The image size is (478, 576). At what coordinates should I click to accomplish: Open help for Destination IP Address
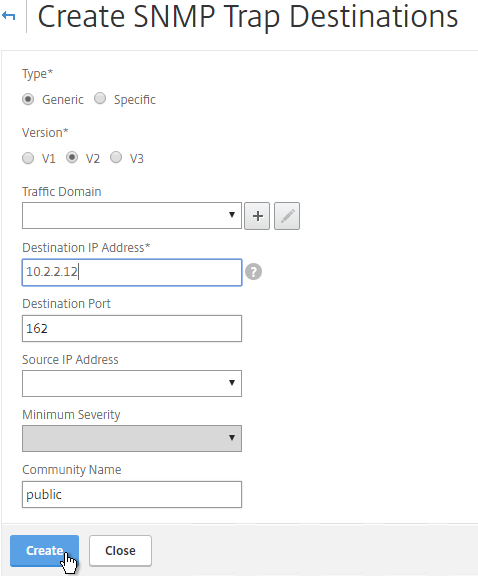[x=254, y=272]
